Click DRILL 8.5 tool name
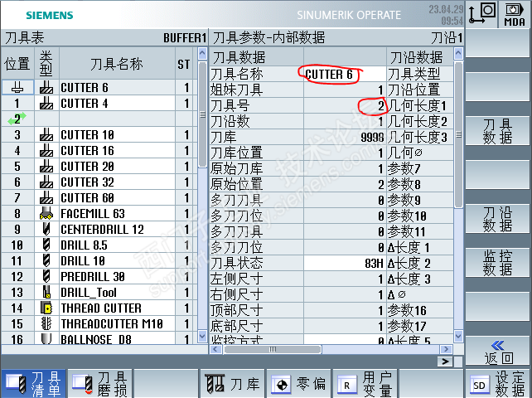Image resolution: width=532 pixels, height=398 pixels. (x=84, y=245)
